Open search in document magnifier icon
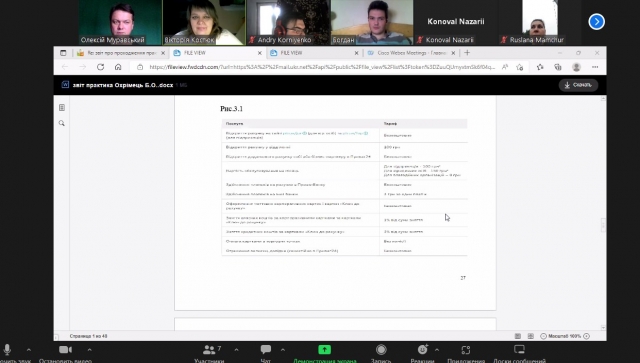The width and height of the screenshot is (640, 363). (62, 123)
